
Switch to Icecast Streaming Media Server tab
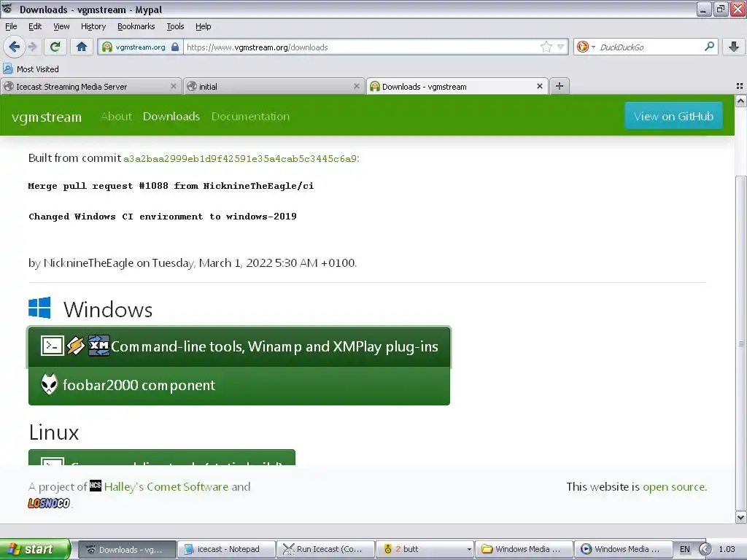click(91, 86)
